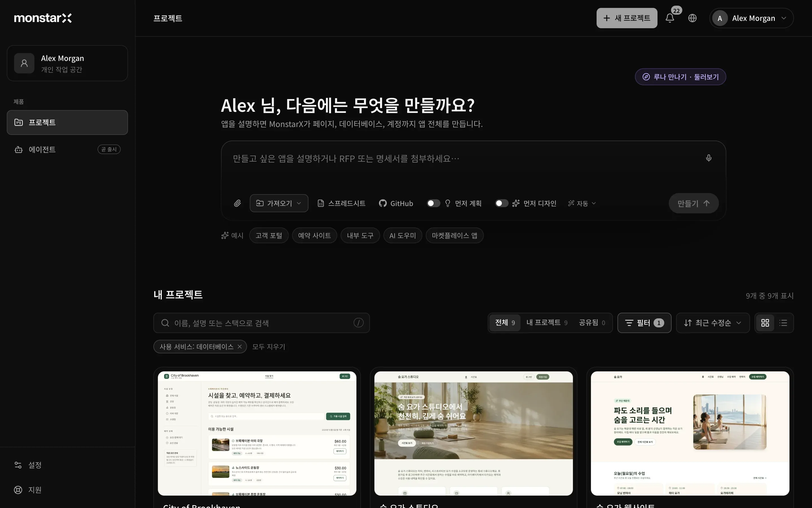812x508 pixels.
Task: Click the MonstarX logo
Action: click(x=43, y=18)
